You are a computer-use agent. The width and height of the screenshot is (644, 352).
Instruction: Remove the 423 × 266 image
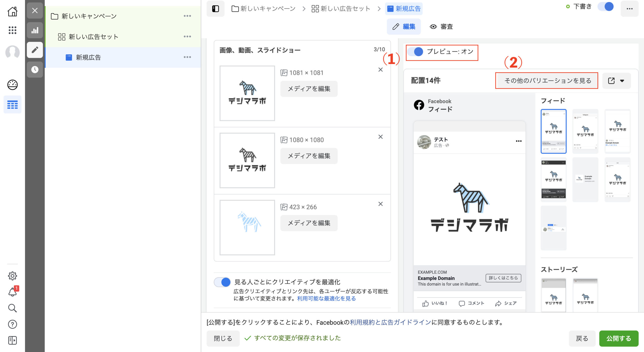pyautogui.click(x=380, y=204)
